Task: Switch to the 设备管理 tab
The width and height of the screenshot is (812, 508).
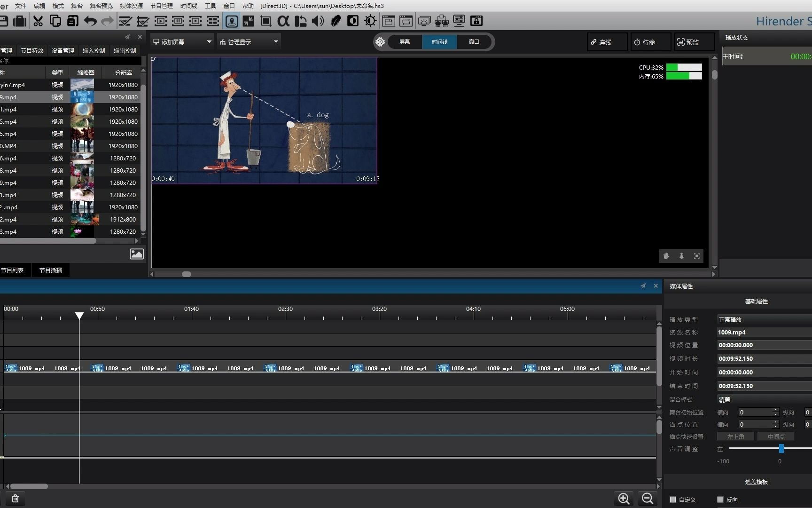Action: (63, 50)
